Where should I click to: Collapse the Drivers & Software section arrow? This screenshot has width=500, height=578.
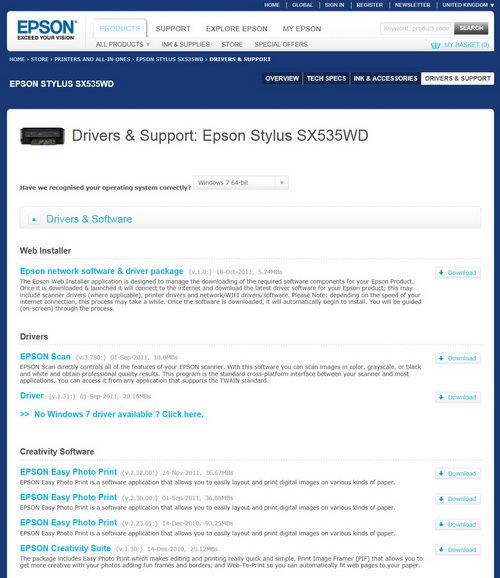point(34,219)
